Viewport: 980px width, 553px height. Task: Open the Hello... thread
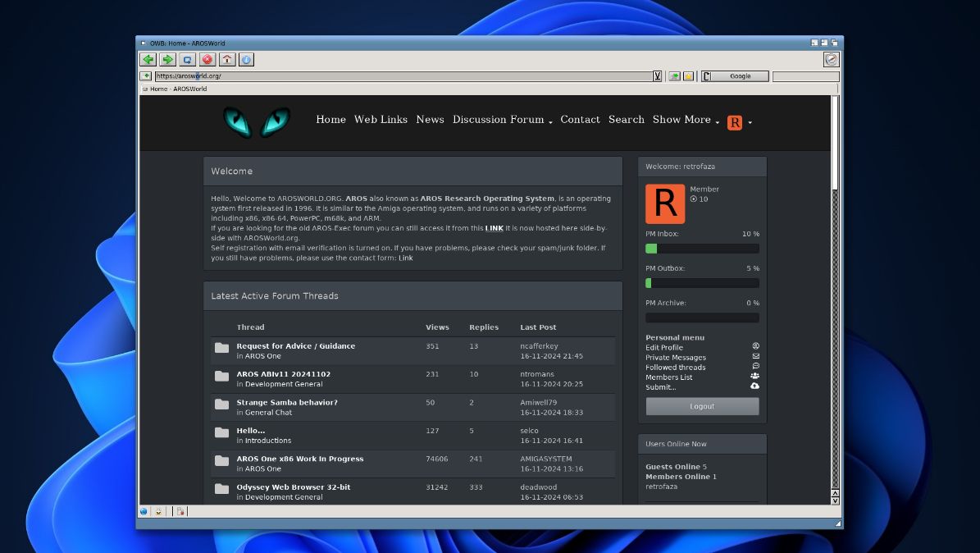click(251, 431)
